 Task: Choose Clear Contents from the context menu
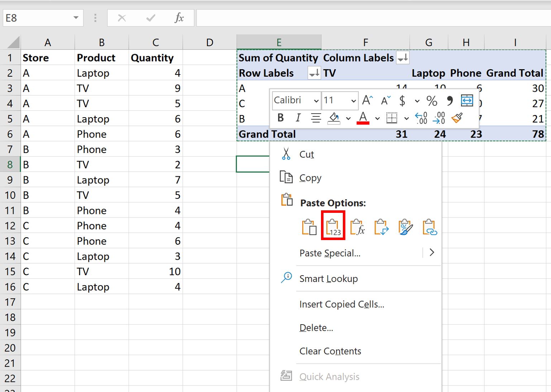click(x=330, y=351)
